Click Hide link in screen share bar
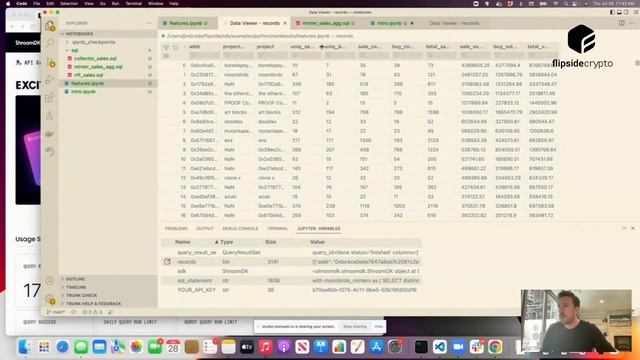 [x=378, y=327]
